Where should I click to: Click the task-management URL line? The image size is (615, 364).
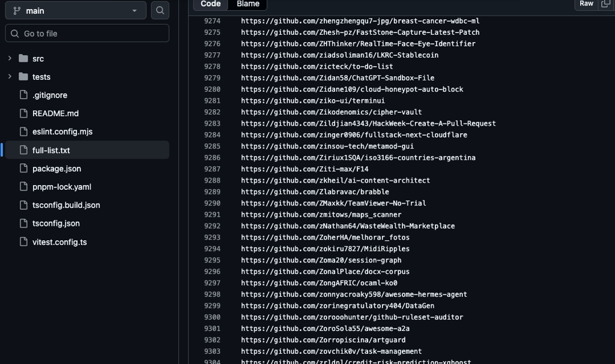coord(332,351)
